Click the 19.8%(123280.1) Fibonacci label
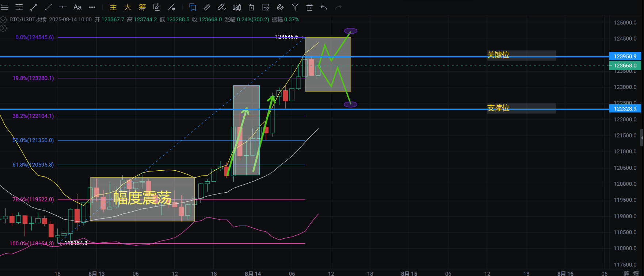644x276 pixels. [33, 78]
